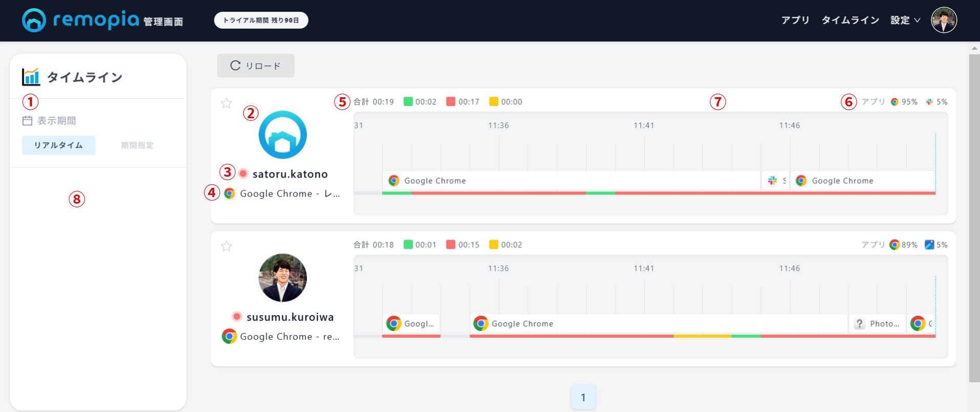Click the remopia logo icon
The width and height of the screenshot is (980, 412).
click(x=34, y=20)
